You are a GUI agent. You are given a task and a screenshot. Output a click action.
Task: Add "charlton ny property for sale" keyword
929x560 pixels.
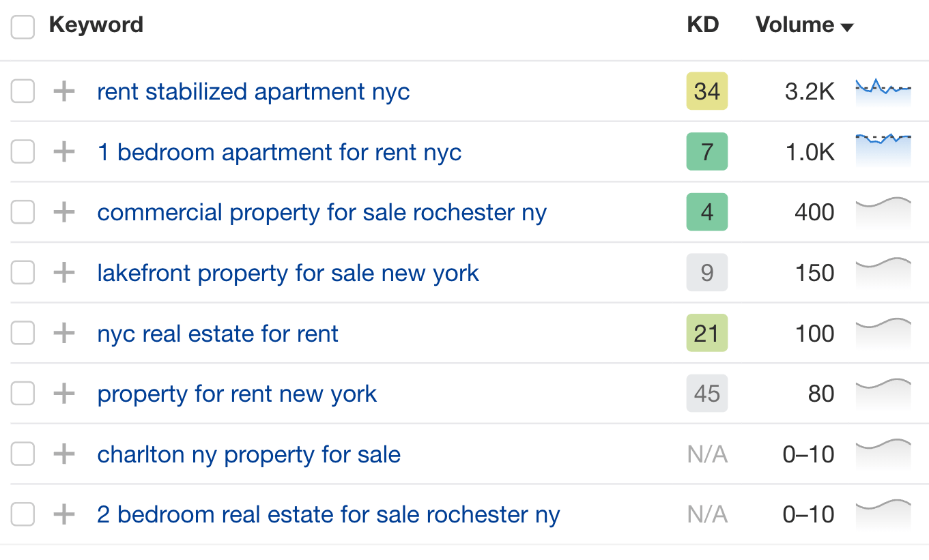click(x=63, y=454)
